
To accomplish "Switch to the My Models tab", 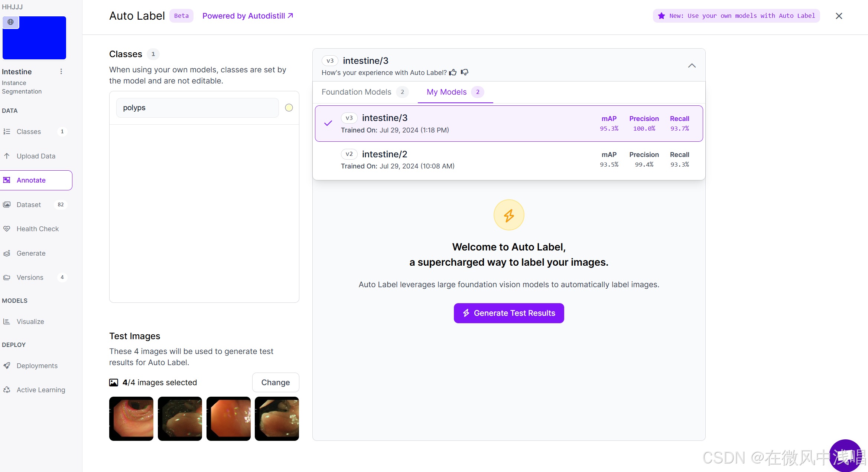I will (x=446, y=92).
